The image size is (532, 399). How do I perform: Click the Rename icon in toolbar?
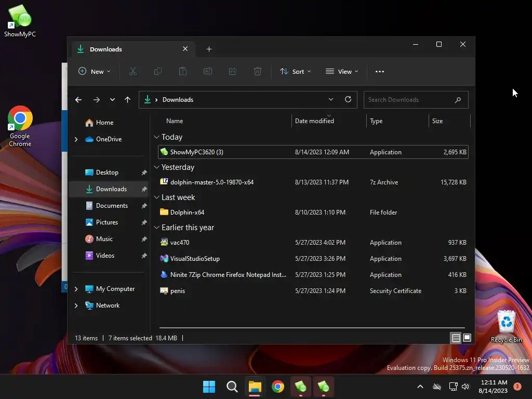[208, 71]
